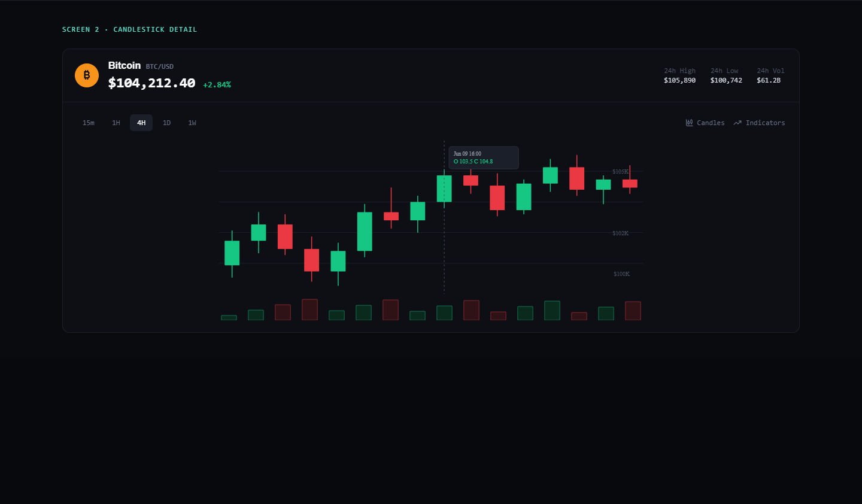Click the 24h Low value $100,742
Viewport: 862px width, 504px height.
click(x=726, y=80)
